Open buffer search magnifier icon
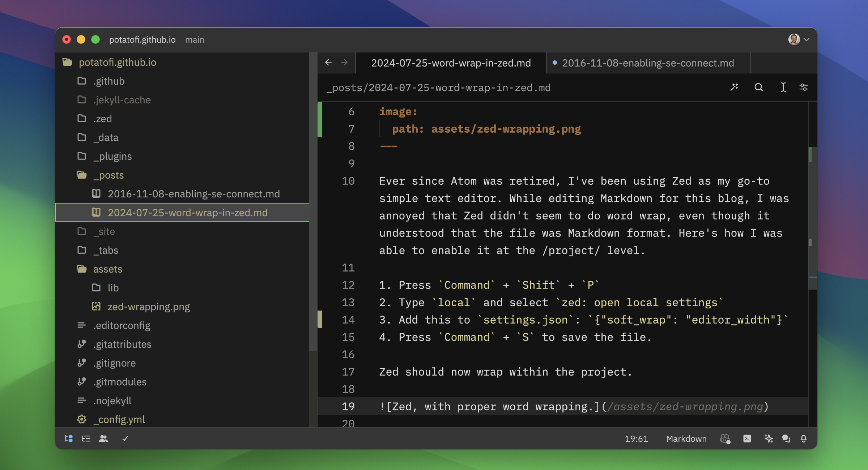 [759, 87]
